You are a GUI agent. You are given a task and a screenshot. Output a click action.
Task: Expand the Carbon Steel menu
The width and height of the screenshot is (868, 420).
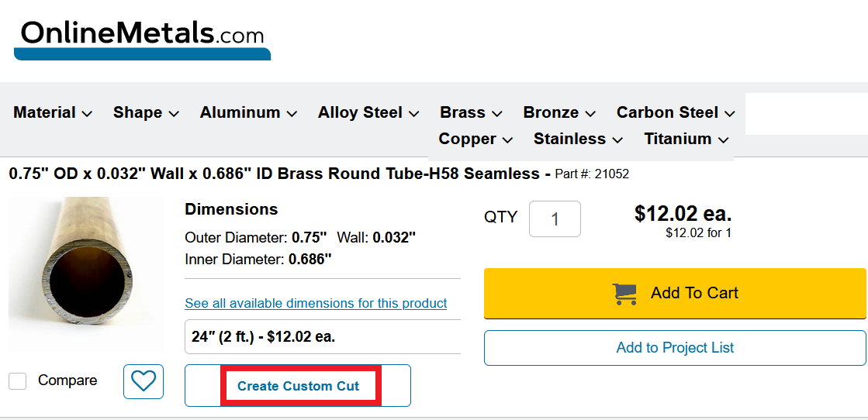(676, 113)
